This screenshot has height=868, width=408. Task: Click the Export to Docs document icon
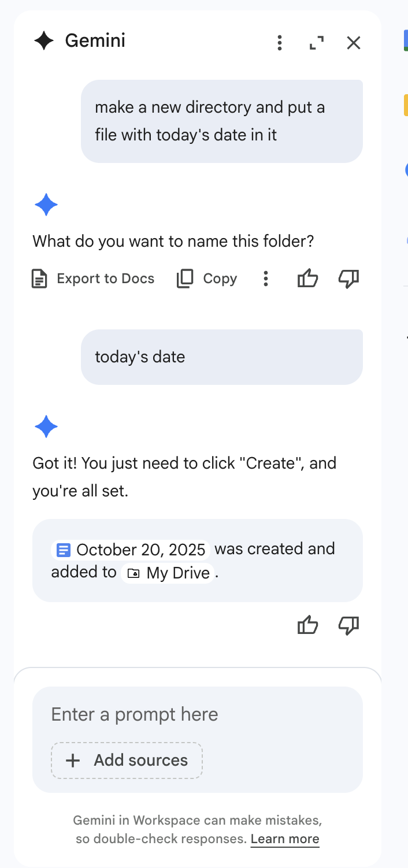tap(39, 279)
